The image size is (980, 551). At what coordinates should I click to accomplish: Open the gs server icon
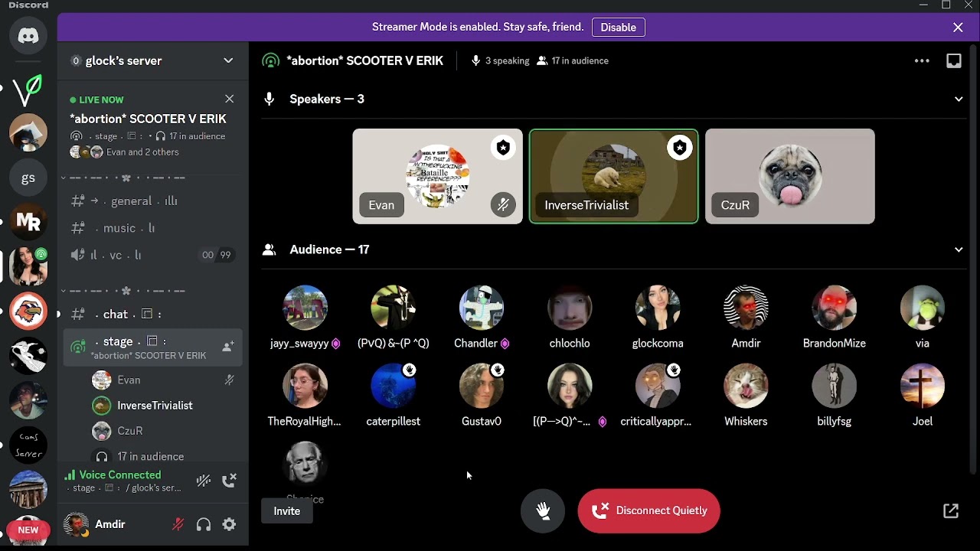click(x=28, y=178)
